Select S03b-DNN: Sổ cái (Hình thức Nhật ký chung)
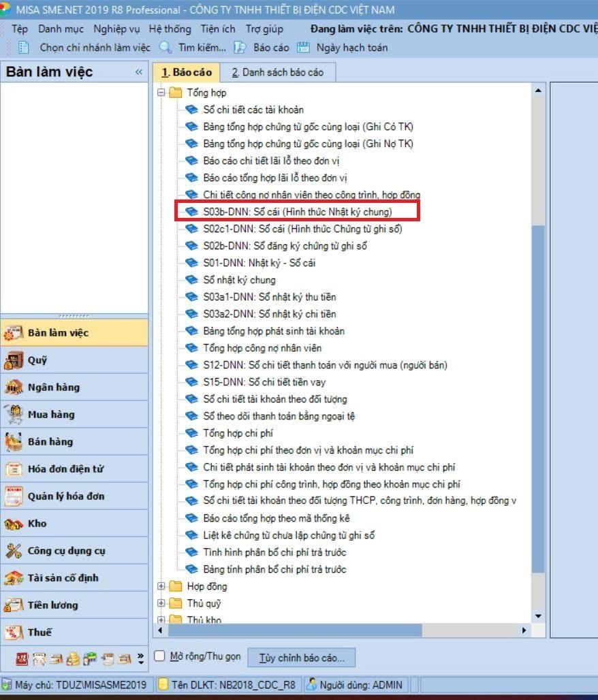 point(298,212)
